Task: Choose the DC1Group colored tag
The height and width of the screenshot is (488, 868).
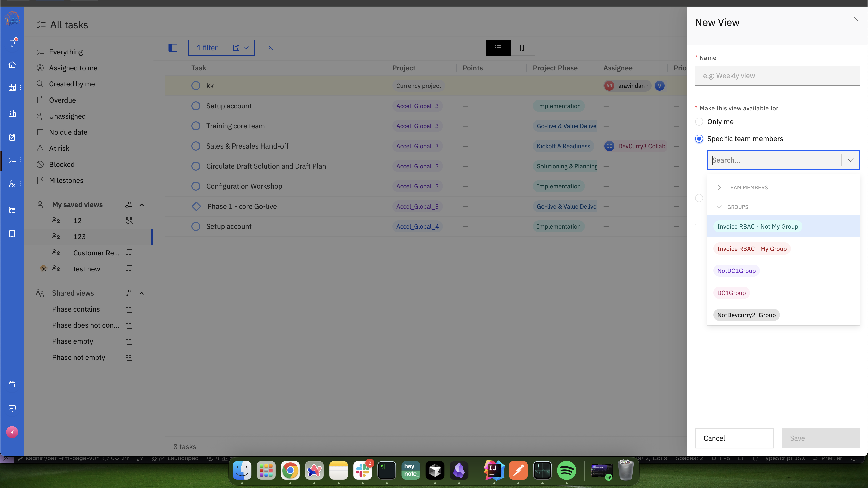Action: click(731, 293)
